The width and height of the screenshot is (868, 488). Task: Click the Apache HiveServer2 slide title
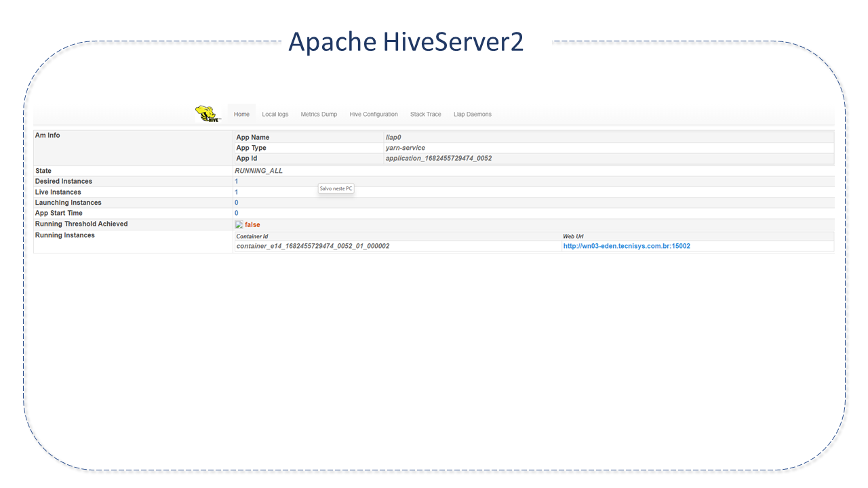click(x=406, y=41)
